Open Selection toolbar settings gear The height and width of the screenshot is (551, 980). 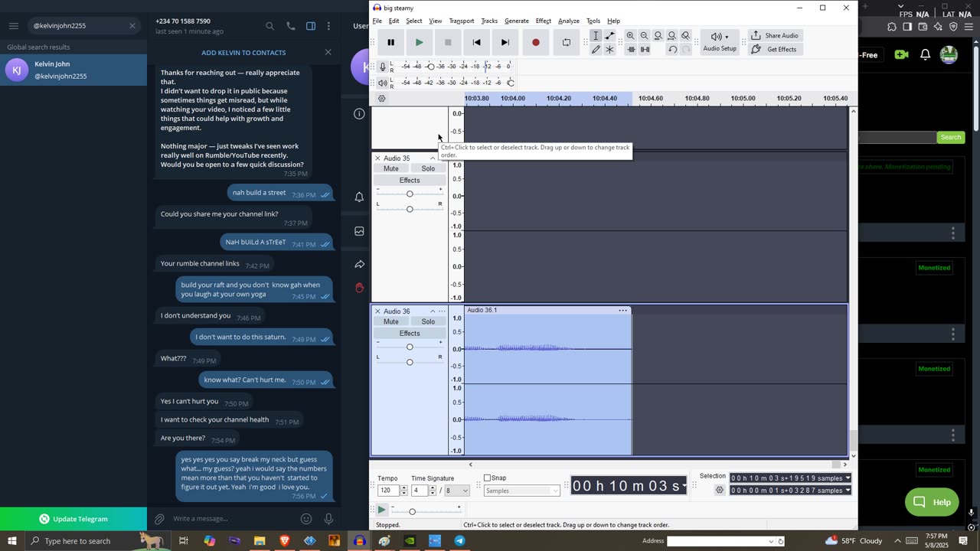[719, 491]
